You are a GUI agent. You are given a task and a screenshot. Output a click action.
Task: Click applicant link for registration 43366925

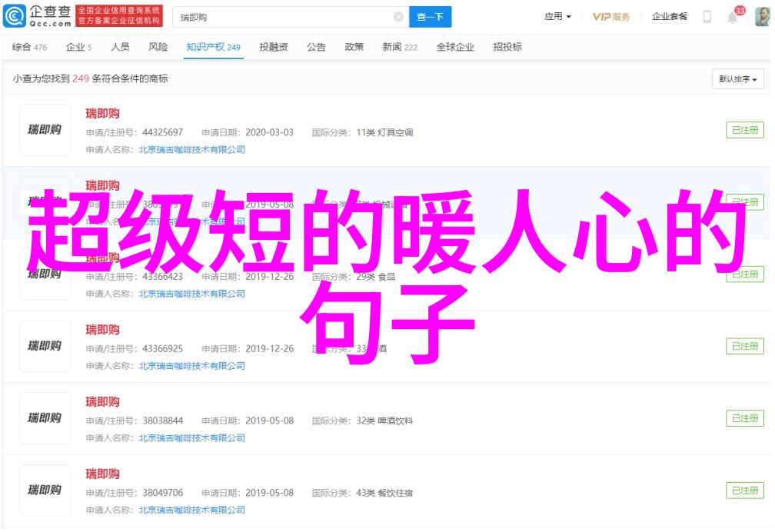click(x=191, y=365)
